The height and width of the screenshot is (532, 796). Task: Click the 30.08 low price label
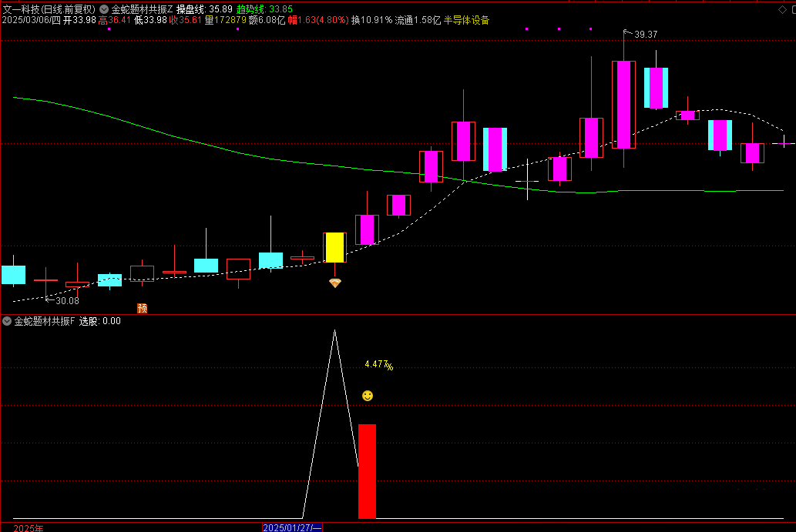point(66,301)
